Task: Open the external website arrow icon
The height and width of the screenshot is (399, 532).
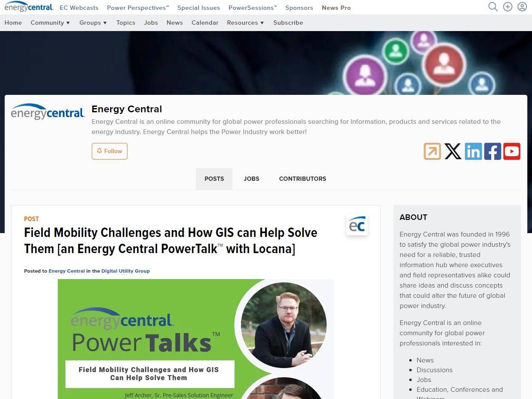Action: click(x=432, y=151)
